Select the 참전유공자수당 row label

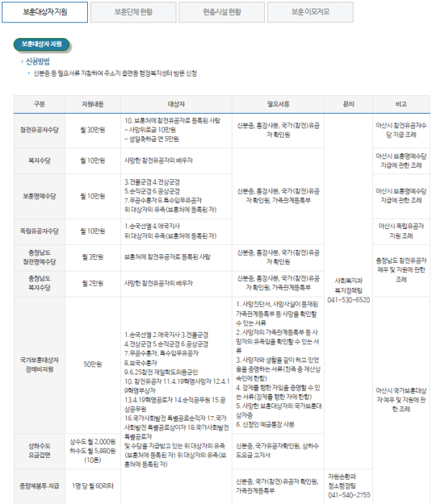[40, 130]
